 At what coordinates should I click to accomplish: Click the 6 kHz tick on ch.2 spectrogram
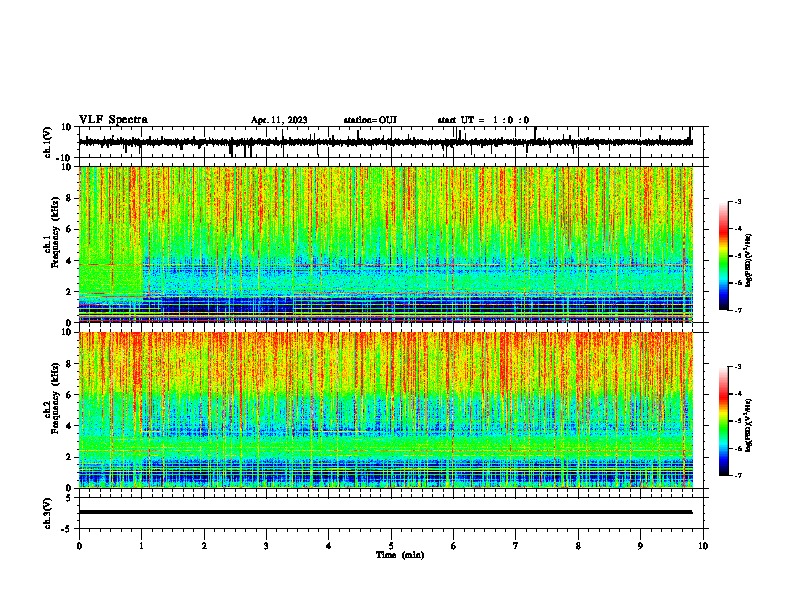point(70,395)
